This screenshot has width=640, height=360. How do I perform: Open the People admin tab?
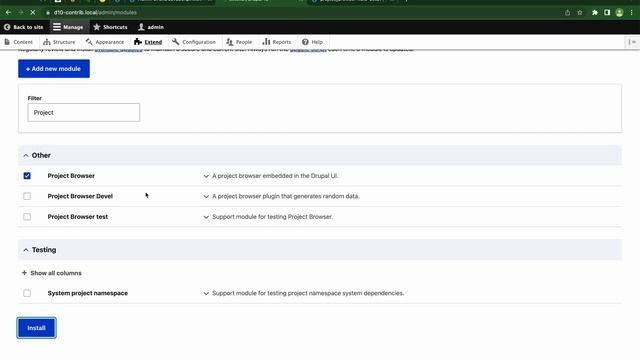coord(239,42)
